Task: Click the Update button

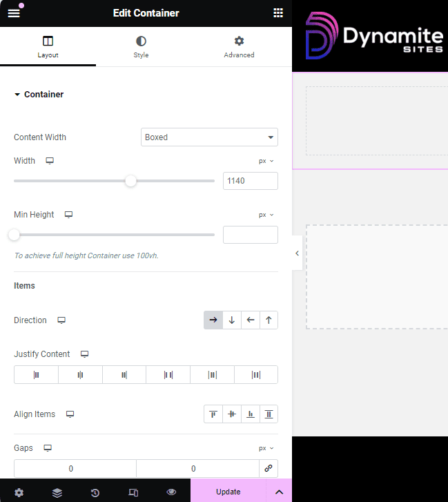Action: click(228, 492)
